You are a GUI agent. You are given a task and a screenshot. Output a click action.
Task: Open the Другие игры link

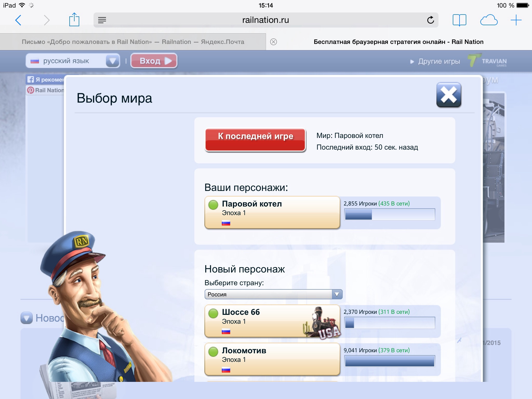[x=438, y=61]
